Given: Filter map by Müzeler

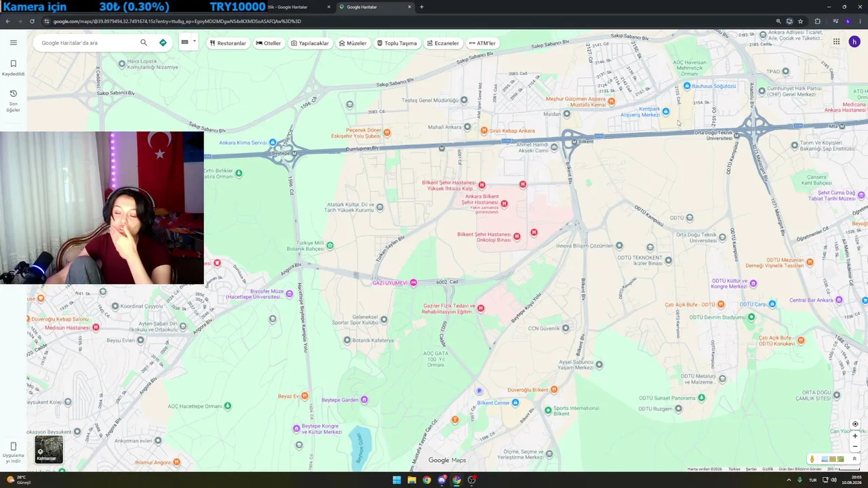Looking at the screenshot, I should click(353, 43).
